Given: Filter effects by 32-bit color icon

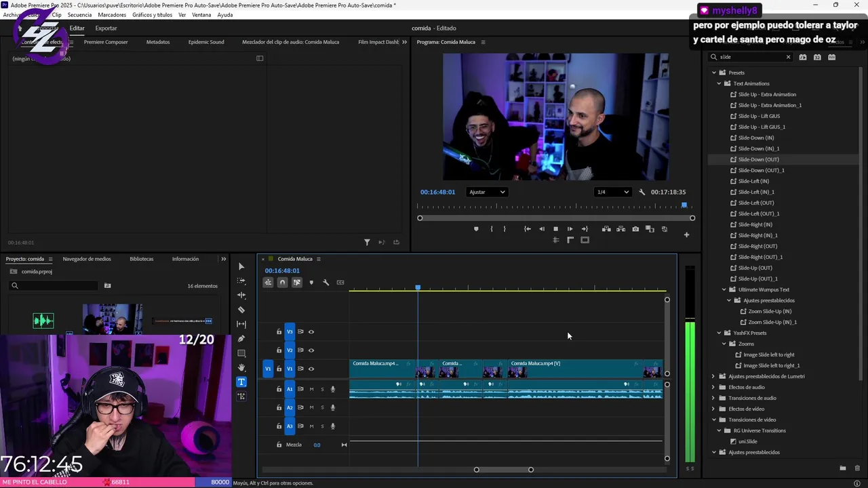Looking at the screenshot, I should pyautogui.click(x=817, y=58).
